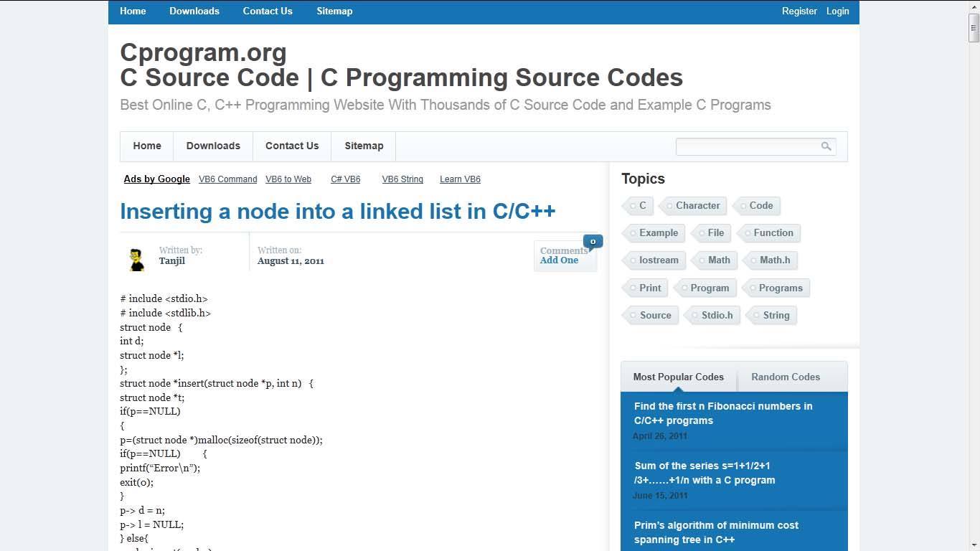The width and height of the screenshot is (980, 551).
Task: Click the comment count bubble icon
Action: pos(593,242)
